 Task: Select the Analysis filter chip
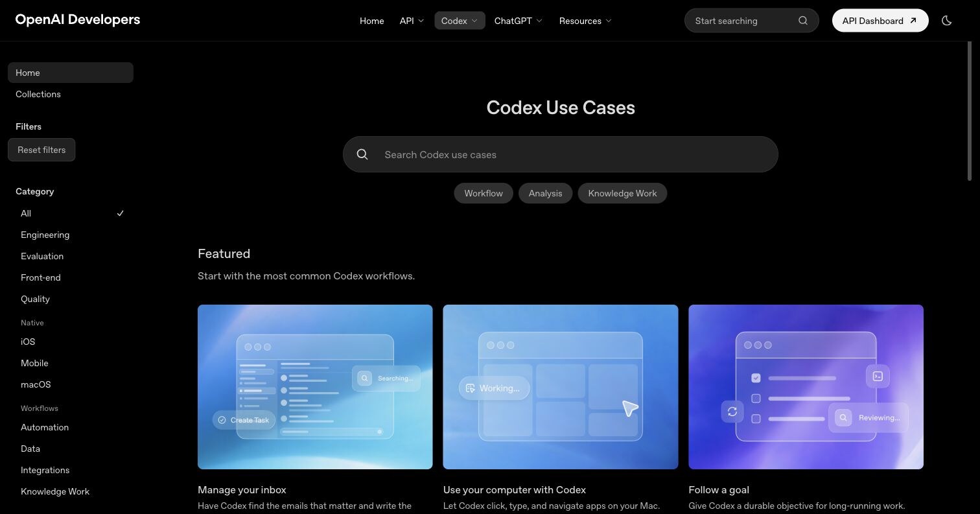tap(545, 193)
